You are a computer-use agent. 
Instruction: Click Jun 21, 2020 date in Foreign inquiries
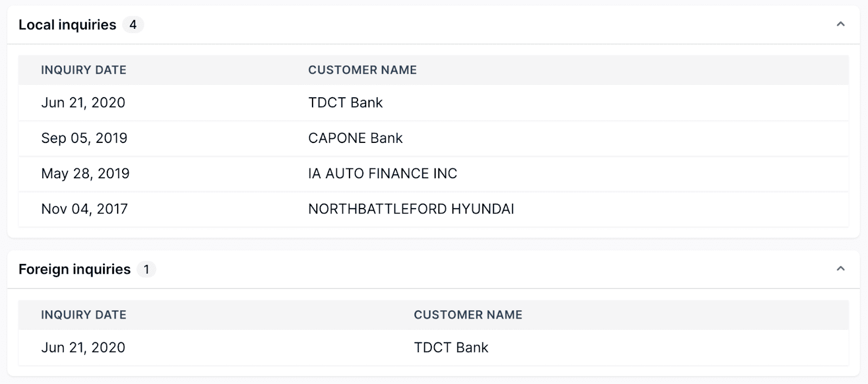click(x=83, y=348)
